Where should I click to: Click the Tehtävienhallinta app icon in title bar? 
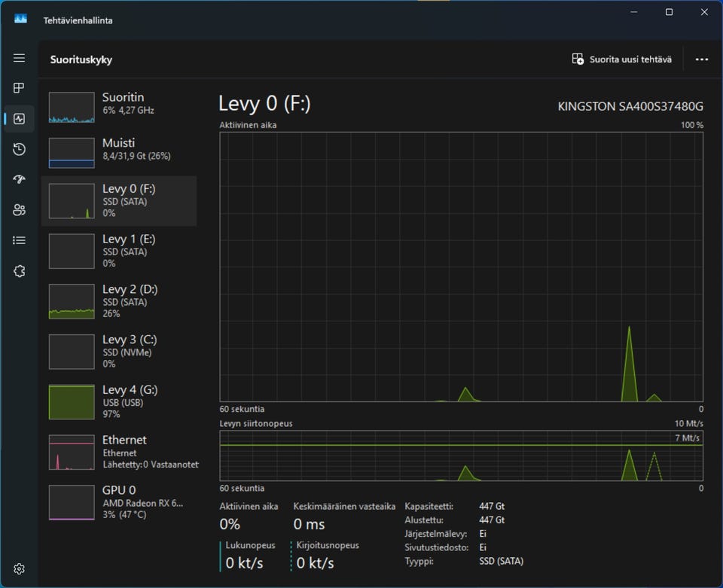[x=20, y=20]
